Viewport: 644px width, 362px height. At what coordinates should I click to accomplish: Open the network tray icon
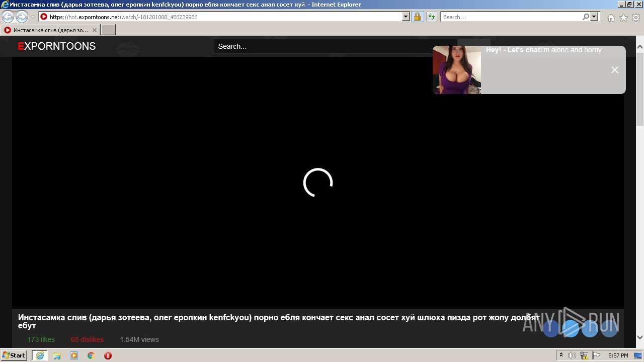(x=584, y=355)
